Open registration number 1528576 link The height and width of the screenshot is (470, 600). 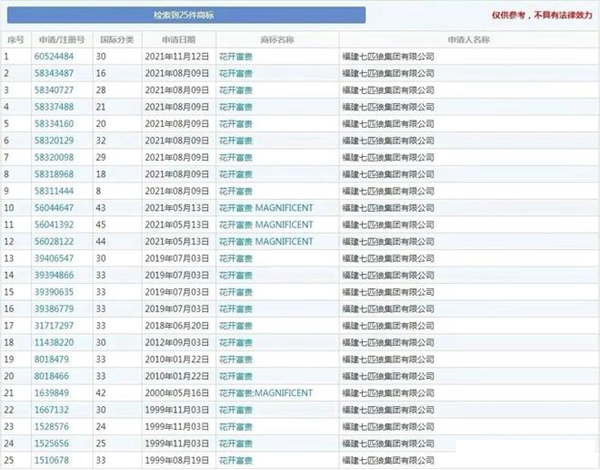tap(51, 427)
